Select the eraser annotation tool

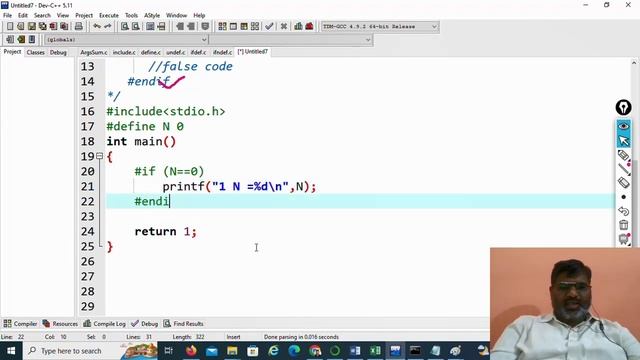pyautogui.click(x=623, y=182)
